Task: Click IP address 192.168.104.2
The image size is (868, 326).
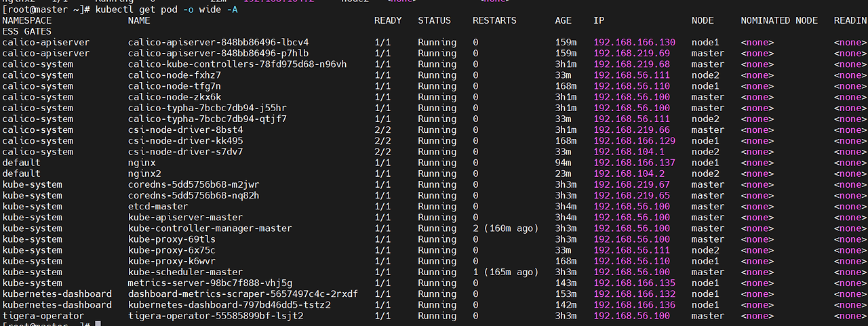Action: 629,174
